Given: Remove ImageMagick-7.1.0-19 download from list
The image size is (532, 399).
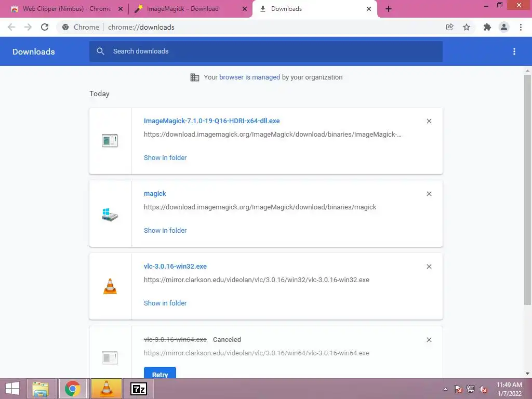Looking at the screenshot, I should (x=429, y=121).
